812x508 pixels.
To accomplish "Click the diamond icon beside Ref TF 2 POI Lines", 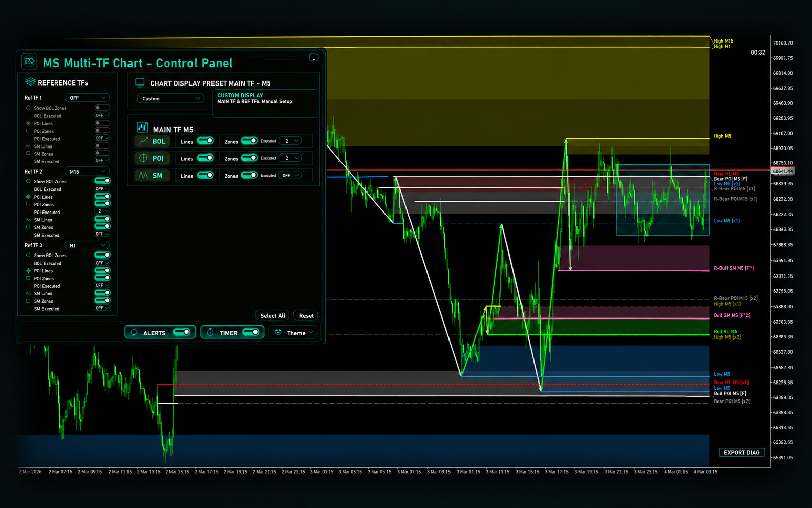I will point(28,197).
